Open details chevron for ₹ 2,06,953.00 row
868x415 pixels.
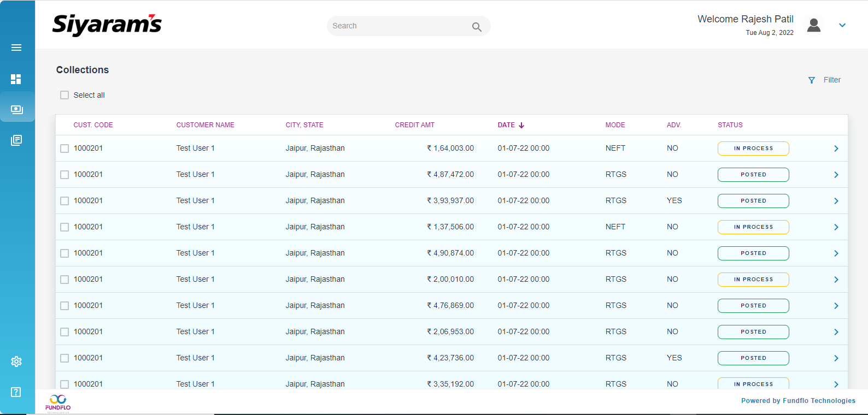pyautogui.click(x=836, y=332)
